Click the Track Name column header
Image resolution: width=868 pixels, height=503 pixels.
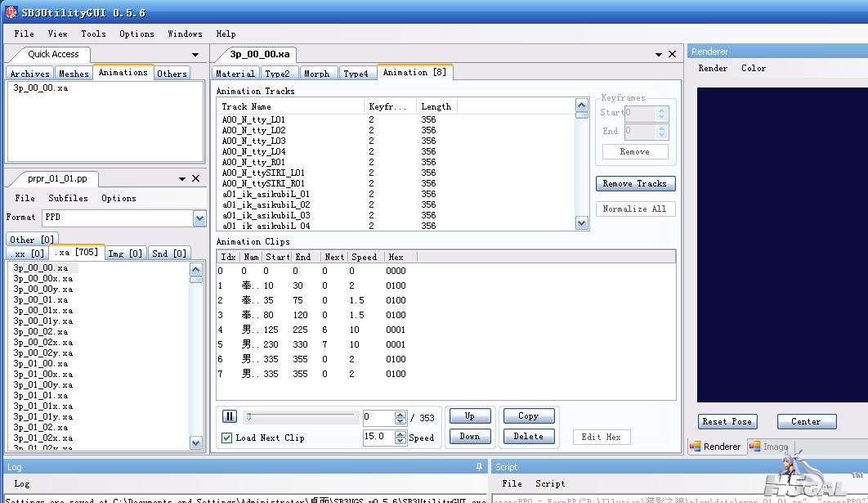tap(290, 107)
